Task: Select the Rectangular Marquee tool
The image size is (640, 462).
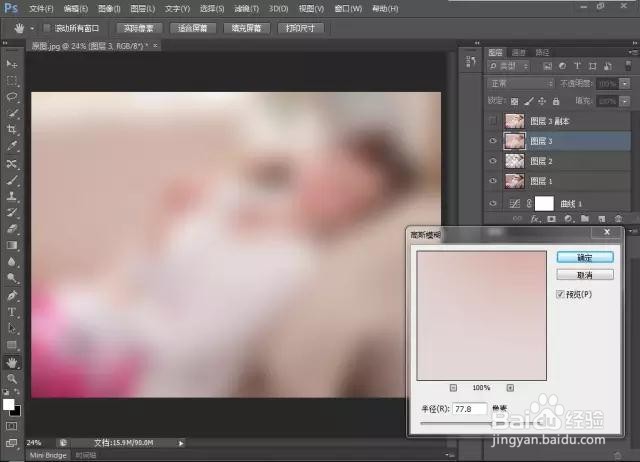Action: pyautogui.click(x=12, y=80)
